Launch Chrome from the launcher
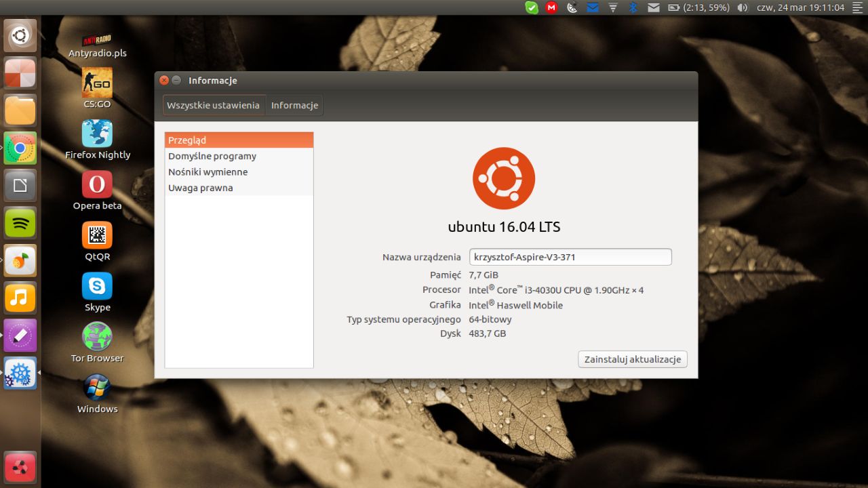868x488 pixels. point(20,148)
